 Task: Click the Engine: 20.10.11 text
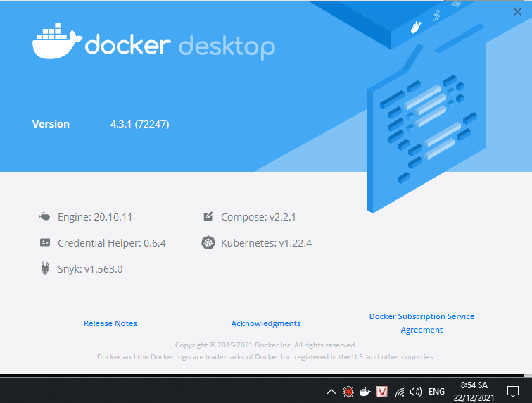coord(95,217)
